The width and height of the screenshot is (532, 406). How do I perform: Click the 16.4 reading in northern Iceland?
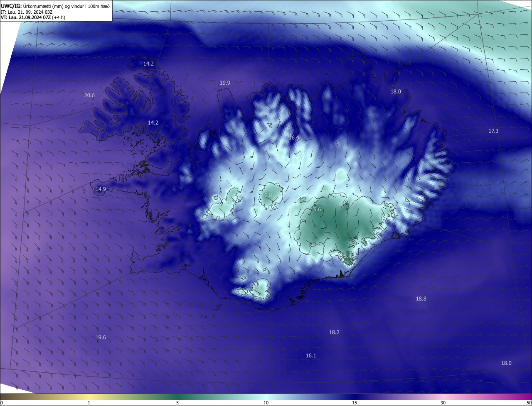(294, 137)
